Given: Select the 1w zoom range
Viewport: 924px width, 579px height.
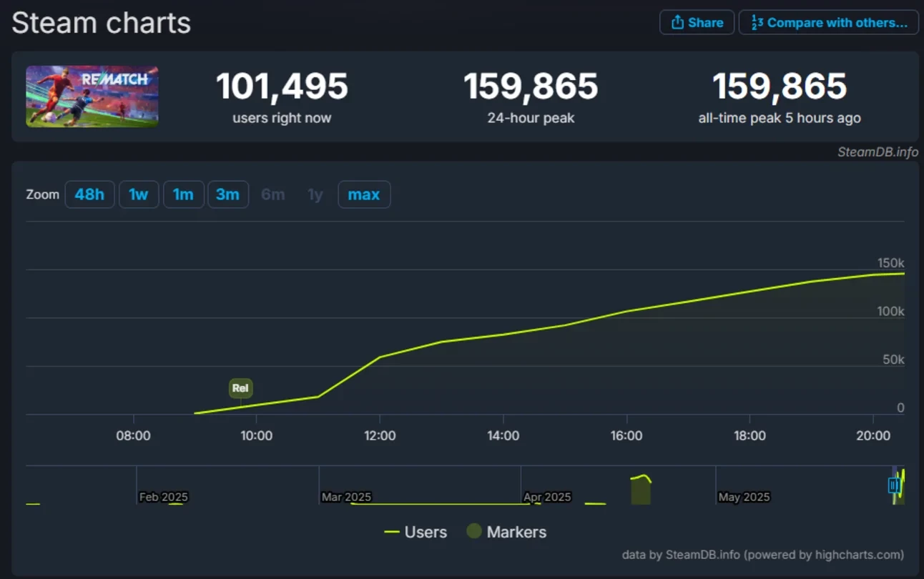Looking at the screenshot, I should coord(139,194).
